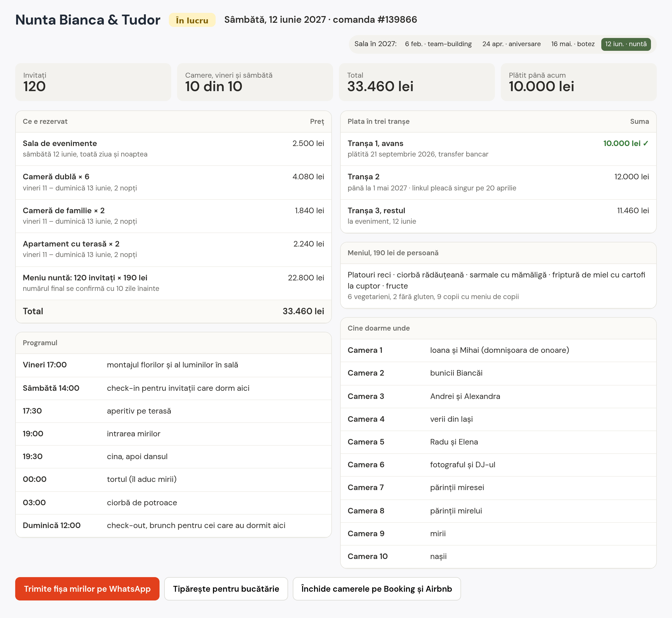
Task: Select the Cameră dublă × 6 row
Action: [173, 182]
